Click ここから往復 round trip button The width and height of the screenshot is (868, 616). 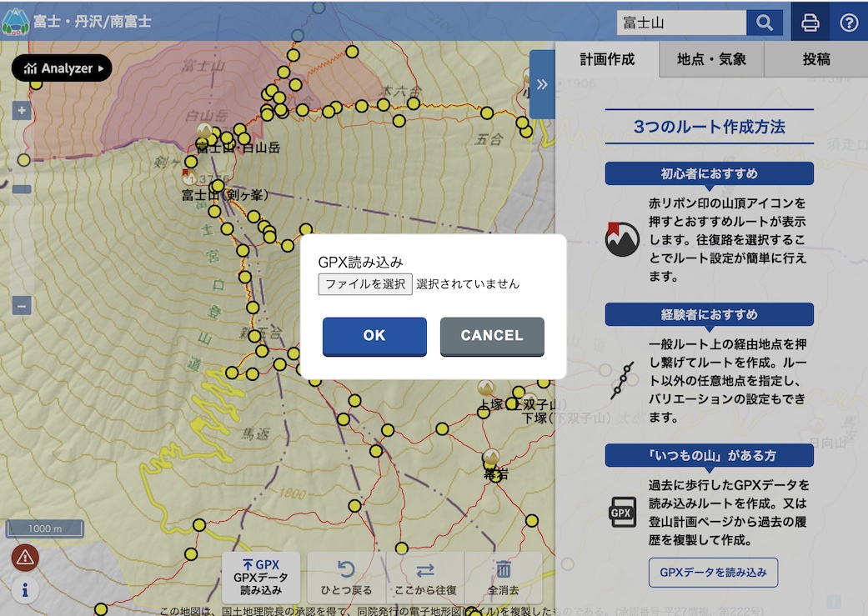[x=425, y=578]
